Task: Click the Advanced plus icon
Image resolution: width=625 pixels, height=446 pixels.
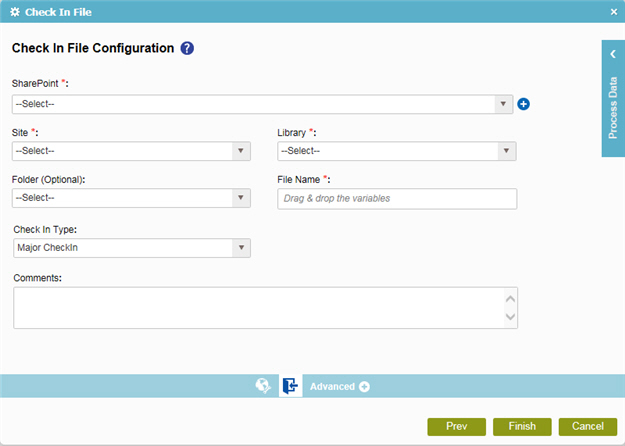Action: 364,387
